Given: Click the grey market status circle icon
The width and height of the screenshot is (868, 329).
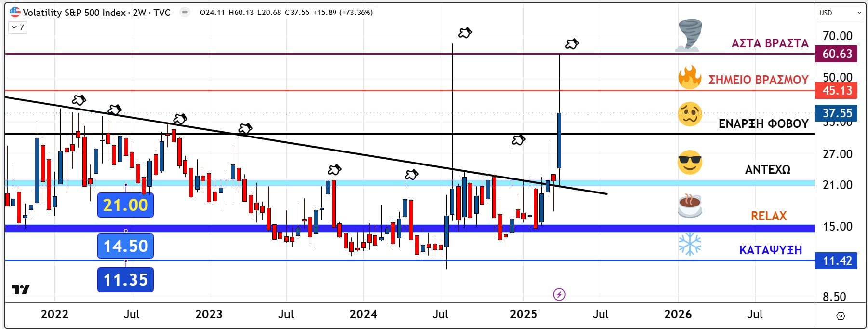Looking at the screenshot, I should [185, 12].
